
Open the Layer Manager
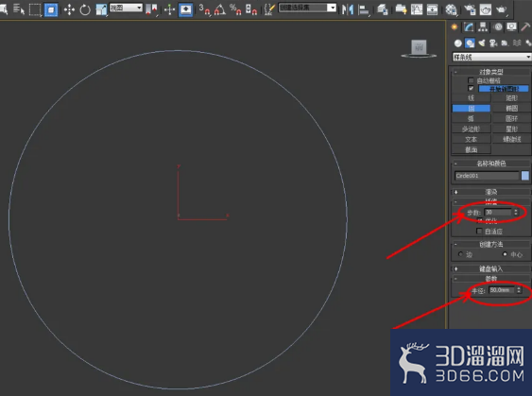pos(383,9)
